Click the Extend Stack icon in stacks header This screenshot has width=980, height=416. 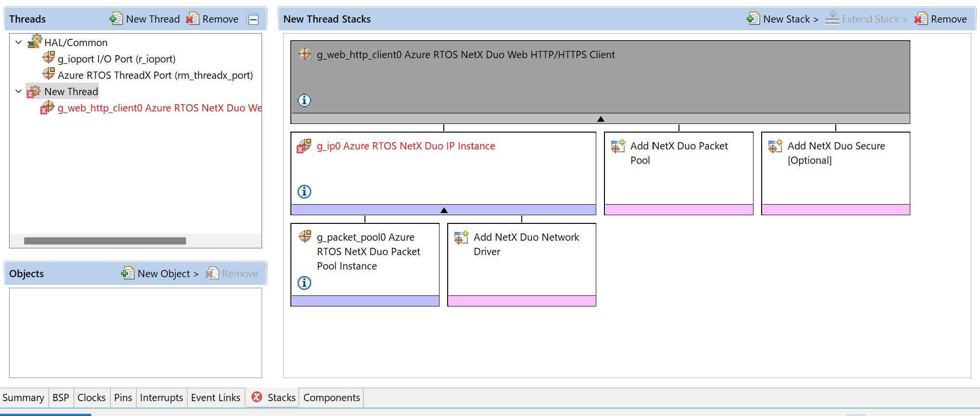(832, 19)
